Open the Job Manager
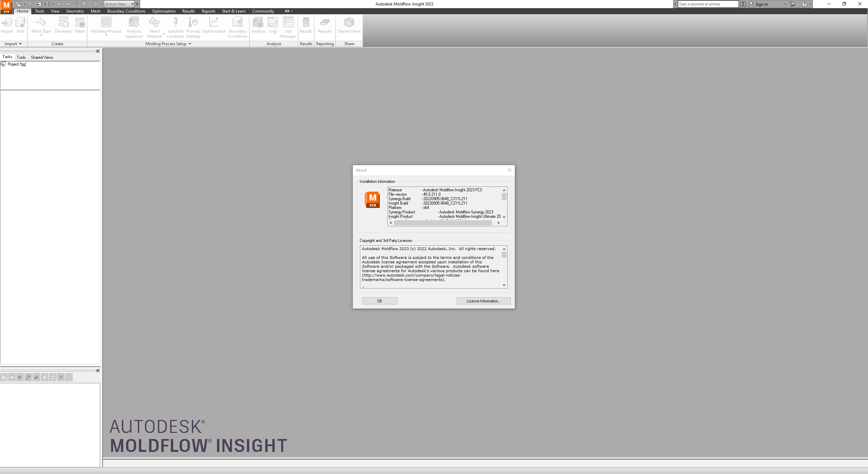 coord(288,28)
